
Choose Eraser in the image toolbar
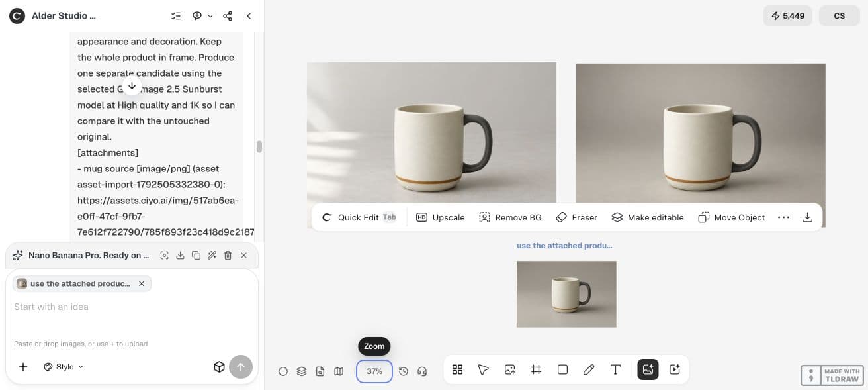tap(576, 217)
